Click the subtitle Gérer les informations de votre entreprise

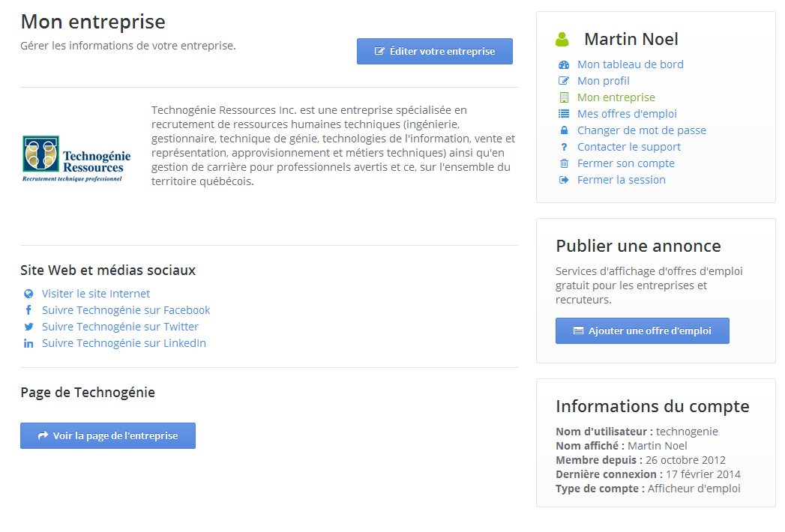pos(128,46)
